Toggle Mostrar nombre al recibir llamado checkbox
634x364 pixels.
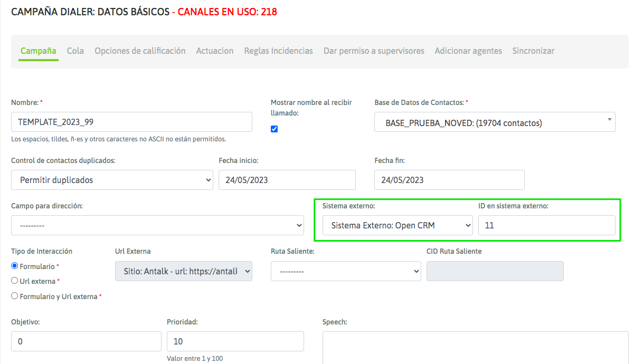(275, 129)
